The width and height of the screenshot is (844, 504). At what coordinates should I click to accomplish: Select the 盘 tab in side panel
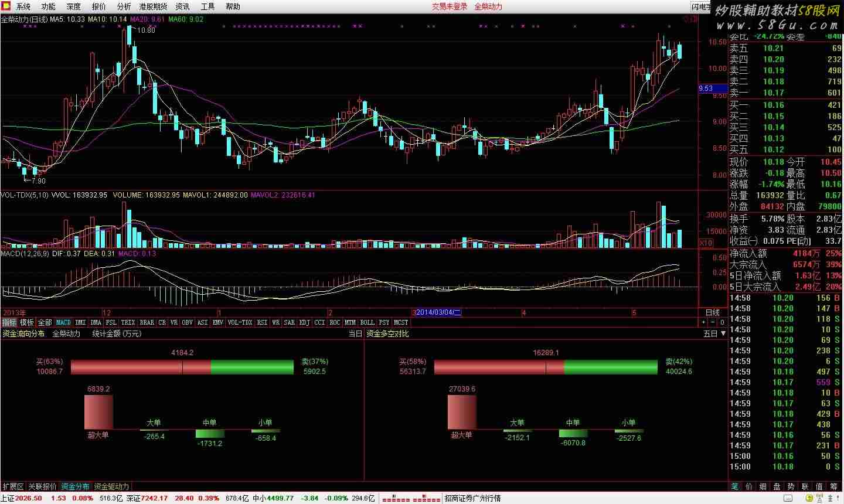(x=777, y=486)
